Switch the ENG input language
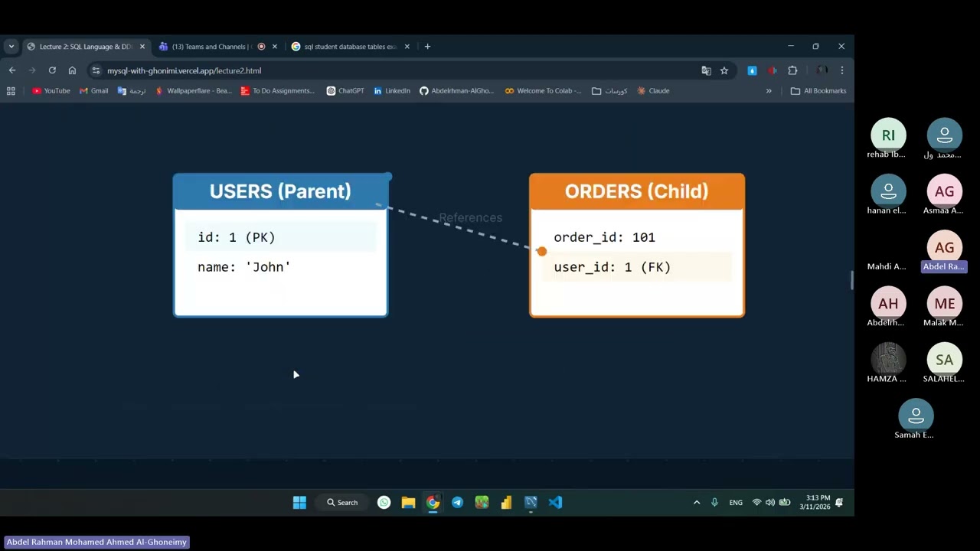The width and height of the screenshot is (980, 551). coord(736,503)
